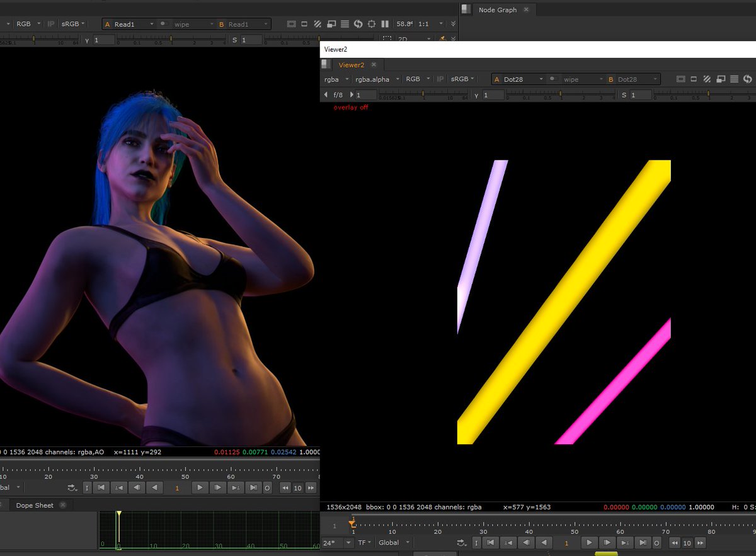The height and width of the screenshot is (556, 756).
Task: Click pause icon in left viewer toolbar
Action: (x=385, y=24)
